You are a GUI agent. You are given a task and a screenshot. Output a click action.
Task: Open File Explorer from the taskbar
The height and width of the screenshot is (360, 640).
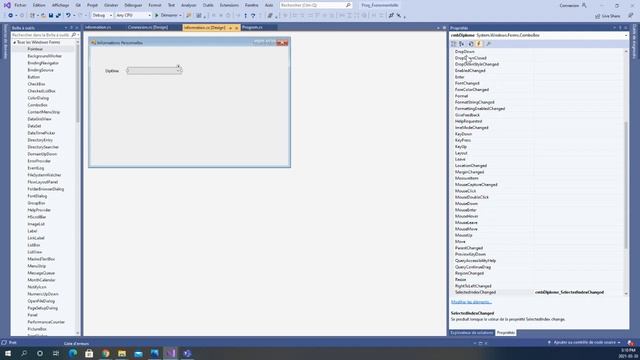(x=122, y=353)
